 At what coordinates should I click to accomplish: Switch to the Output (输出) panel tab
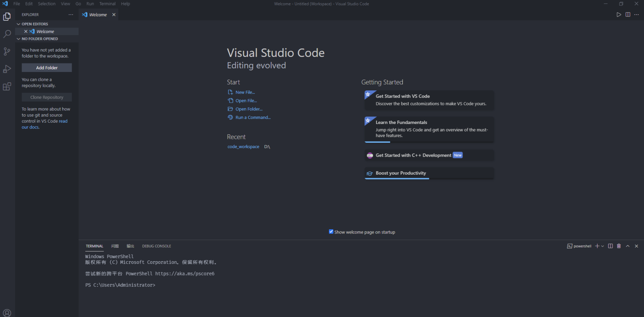pyautogui.click(x=130, y=246)
